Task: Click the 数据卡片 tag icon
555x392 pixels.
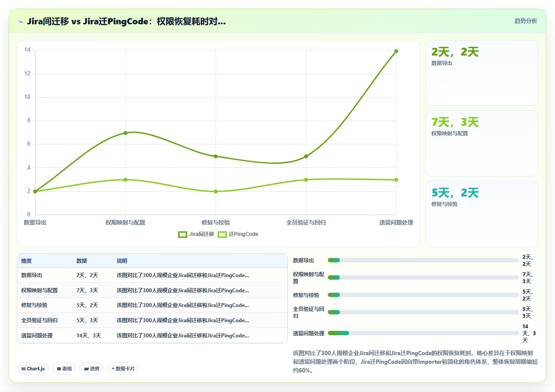Action: (113, 369)
